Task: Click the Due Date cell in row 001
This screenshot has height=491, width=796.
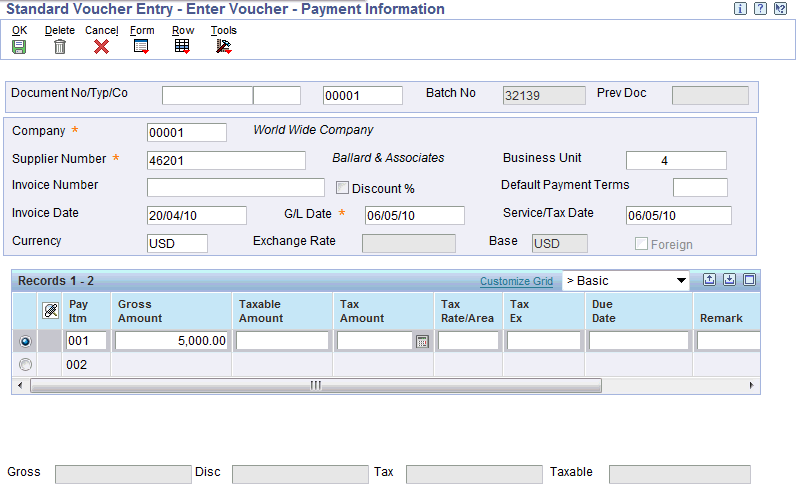Action: click(x=639, y=341)
